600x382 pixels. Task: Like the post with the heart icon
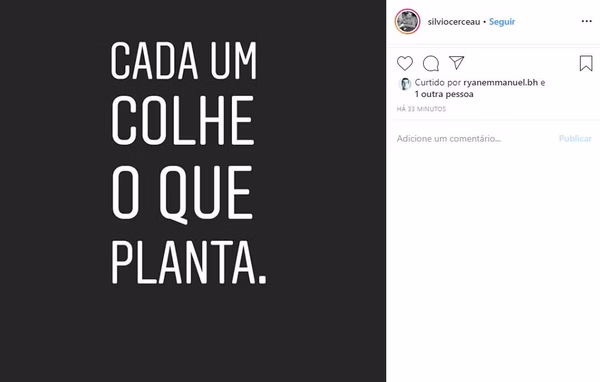click(x=405, y=63)
